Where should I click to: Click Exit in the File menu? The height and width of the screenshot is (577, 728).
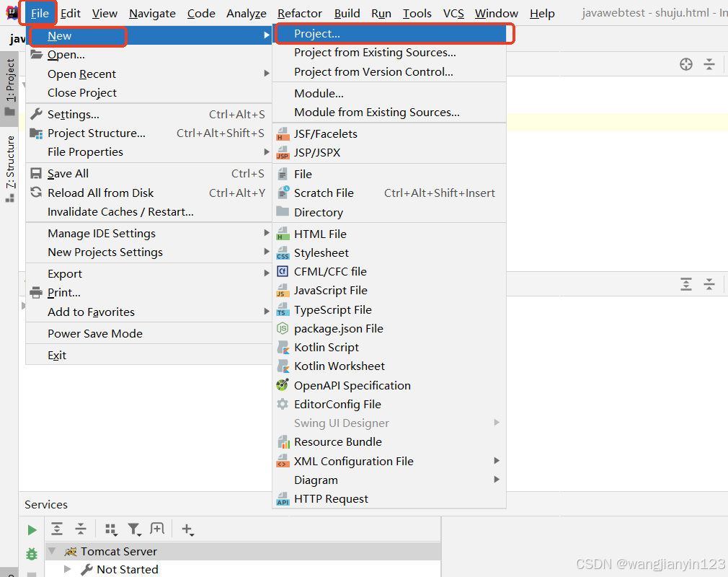click(148, 356)
